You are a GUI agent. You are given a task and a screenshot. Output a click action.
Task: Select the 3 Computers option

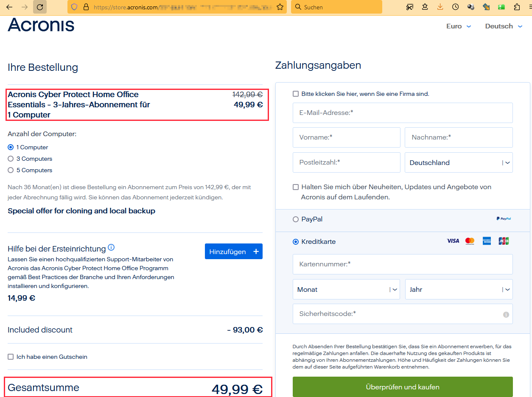pyautogui.click(x=11, y=159)
